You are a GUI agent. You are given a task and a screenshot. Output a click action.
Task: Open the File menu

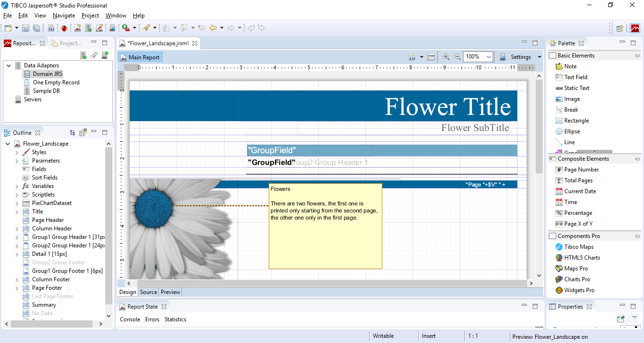tap(8, 16)
